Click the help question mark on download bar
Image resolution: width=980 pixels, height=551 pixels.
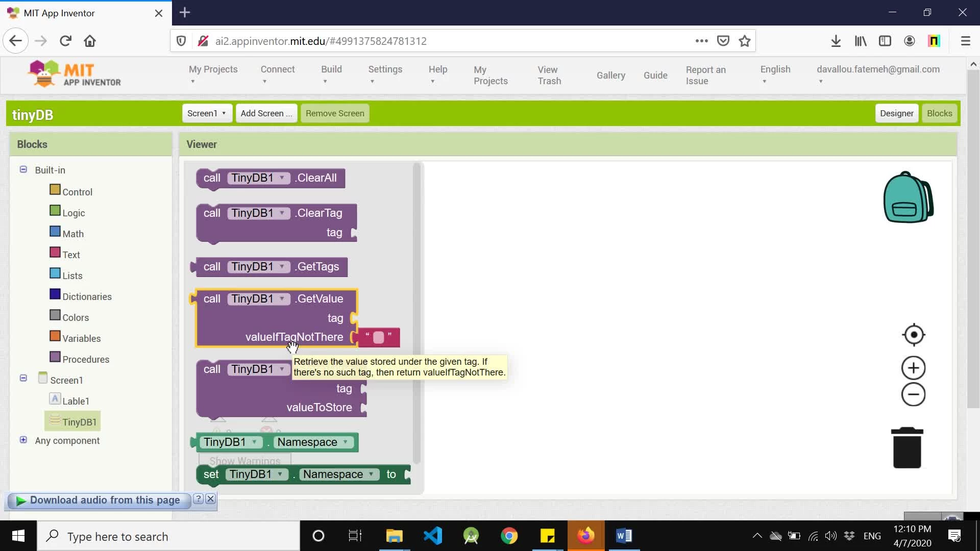click(x=199, y=499)
